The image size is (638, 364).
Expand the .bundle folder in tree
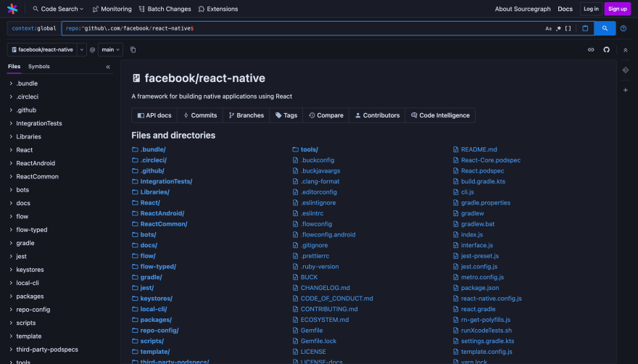(11, 83)
